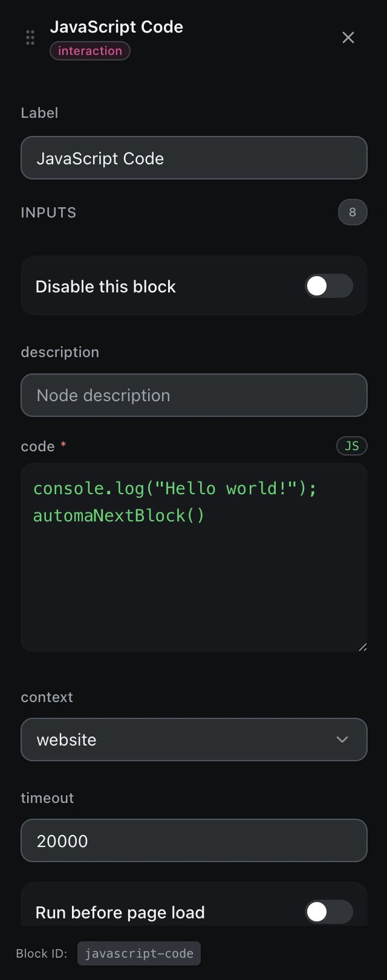The height and width of the screenshot is (980, 387).
Task: Grab the drag handle dots icon
Action: coord(30,37)
